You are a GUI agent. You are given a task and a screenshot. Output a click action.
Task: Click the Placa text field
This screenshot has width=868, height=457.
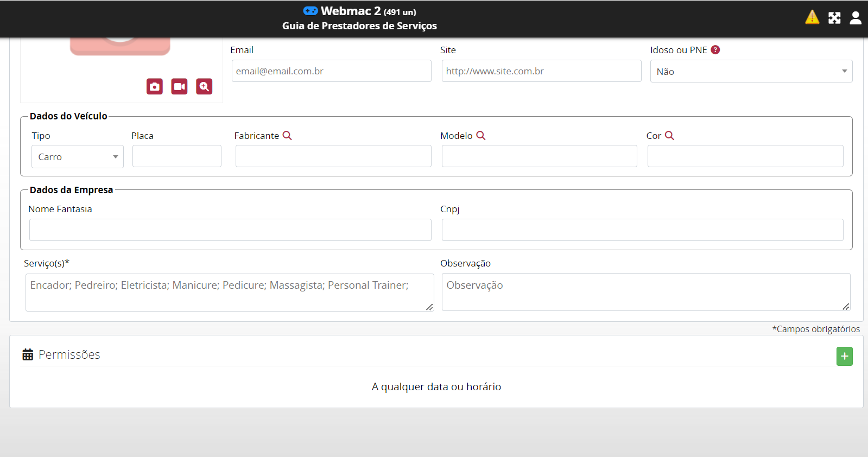click(177, 156)
